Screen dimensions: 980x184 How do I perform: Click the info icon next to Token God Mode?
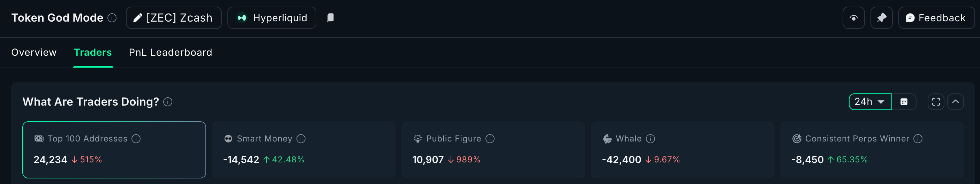[x=112, y=18]
